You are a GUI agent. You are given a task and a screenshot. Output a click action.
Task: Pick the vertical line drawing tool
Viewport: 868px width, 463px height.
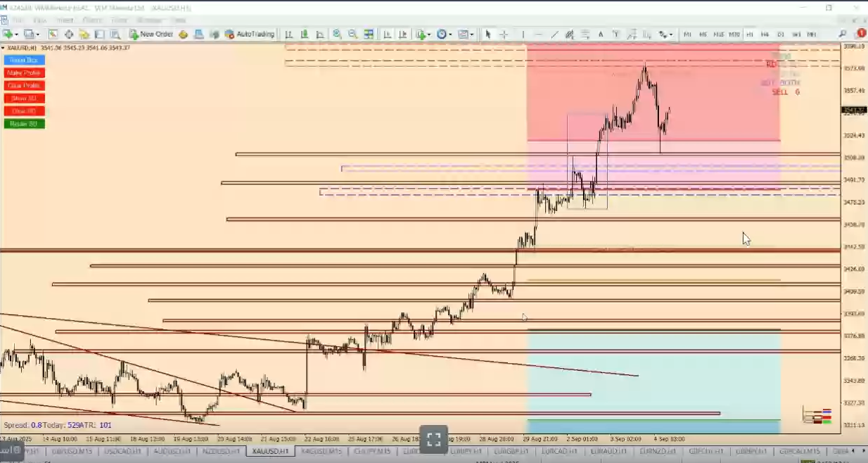coord(523,34)
